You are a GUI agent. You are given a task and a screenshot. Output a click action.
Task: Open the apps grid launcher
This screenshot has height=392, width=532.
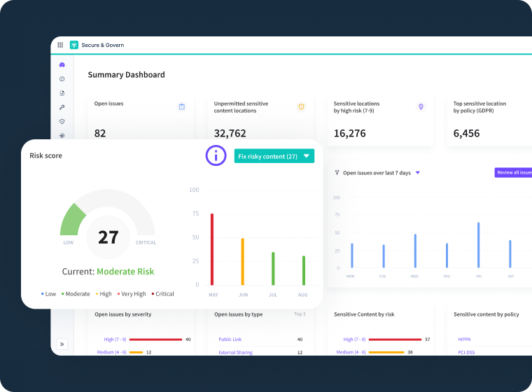[60, 45]
